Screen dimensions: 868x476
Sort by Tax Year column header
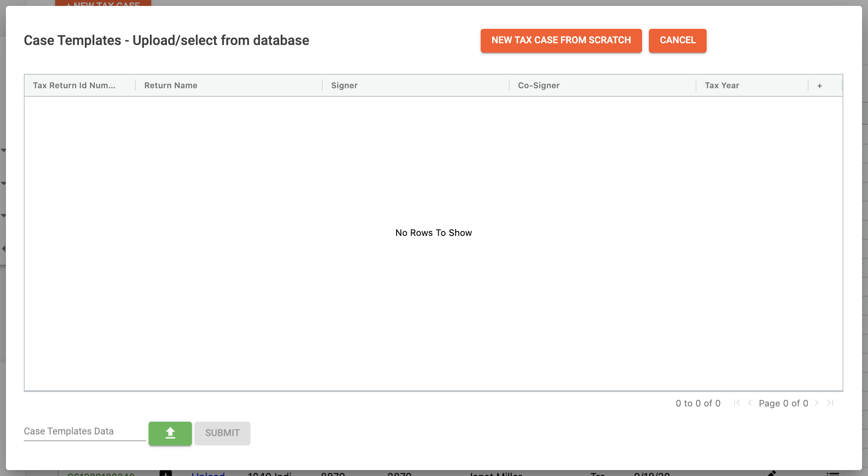click(722, 85)
